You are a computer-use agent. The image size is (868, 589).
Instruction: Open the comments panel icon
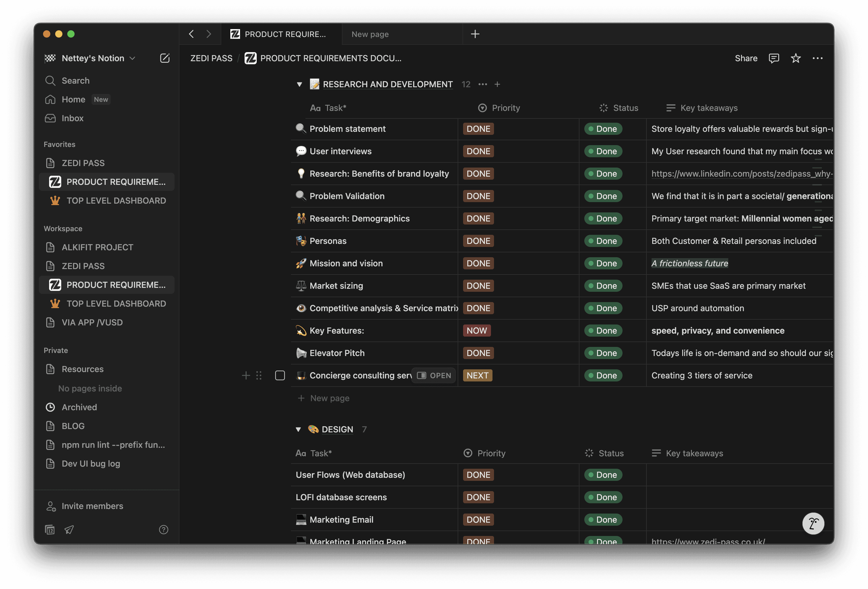coord(773,58)
